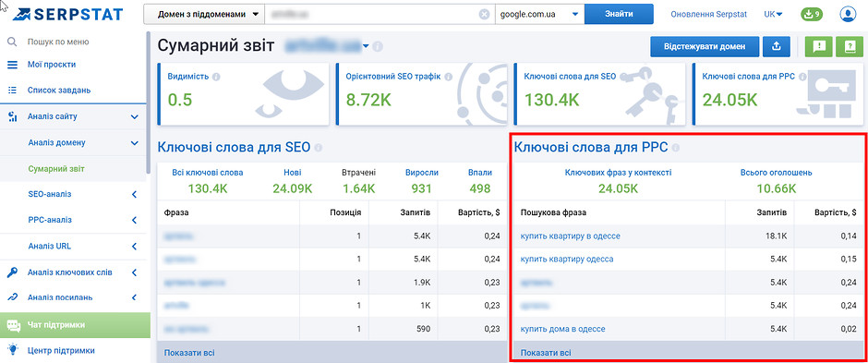This screenshot has width=868, height=363.
Task: Open the green feedback exclamation icon
Action: [818, 47]
